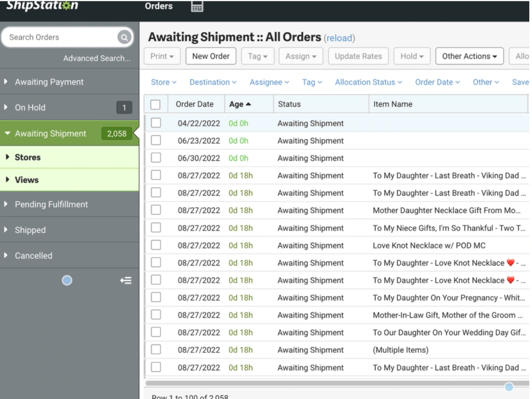Open the Orders menu
Image resolution: width=532 pixels, height=399 pixels.
point(158,6)
